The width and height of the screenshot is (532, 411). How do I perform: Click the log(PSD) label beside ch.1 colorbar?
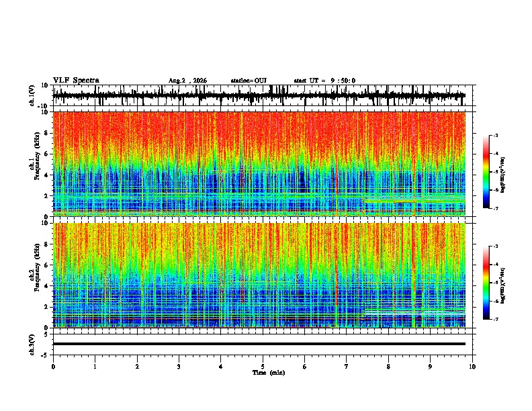pyautogui.click(x=503, y=175)
